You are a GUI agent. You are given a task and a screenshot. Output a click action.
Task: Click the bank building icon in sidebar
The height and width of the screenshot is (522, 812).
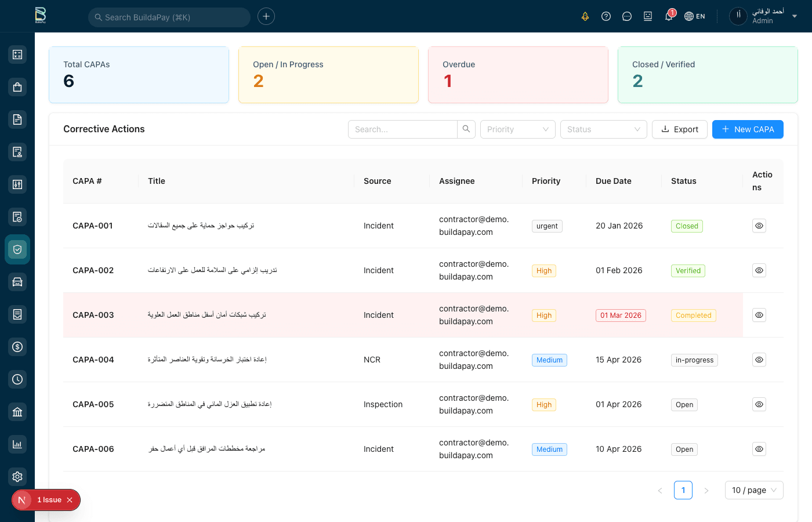[17, 412]
